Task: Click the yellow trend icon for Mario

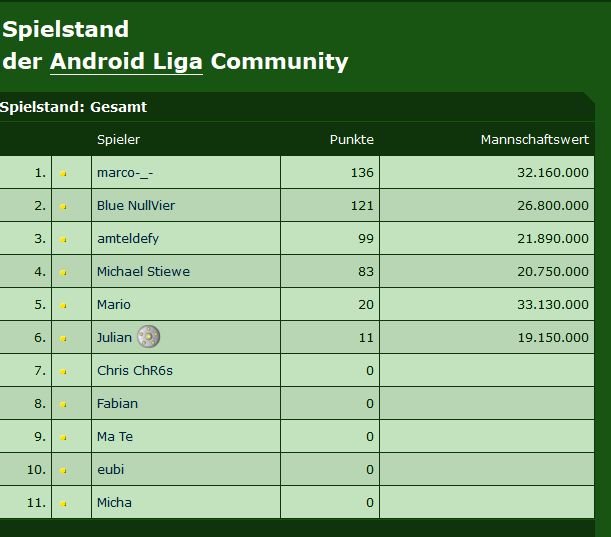Action: [64, 306]
